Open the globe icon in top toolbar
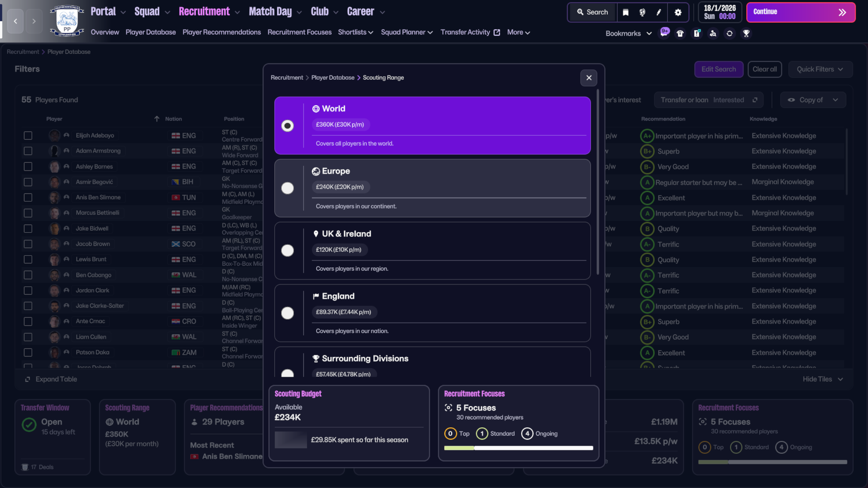The height and width of the screenshot is (488, 868). click(x=642, y=12)
